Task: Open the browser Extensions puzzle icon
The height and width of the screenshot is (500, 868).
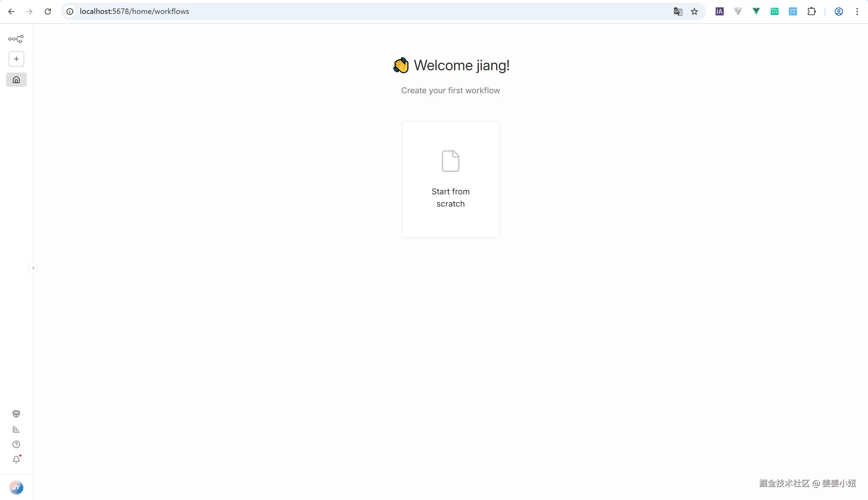Action: 811,11
